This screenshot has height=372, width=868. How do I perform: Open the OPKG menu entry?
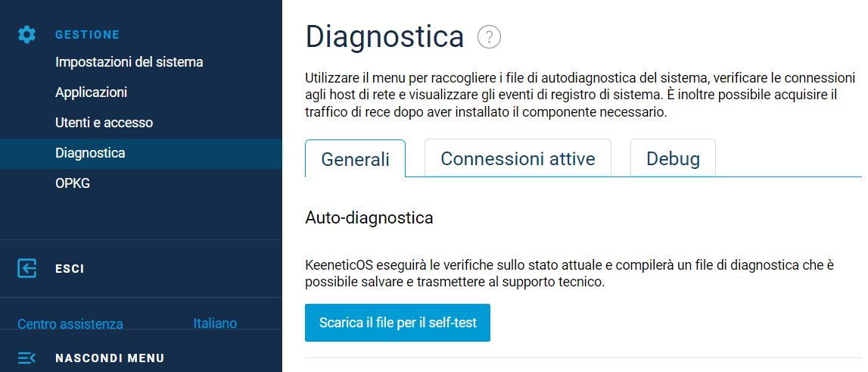[73, 183]
